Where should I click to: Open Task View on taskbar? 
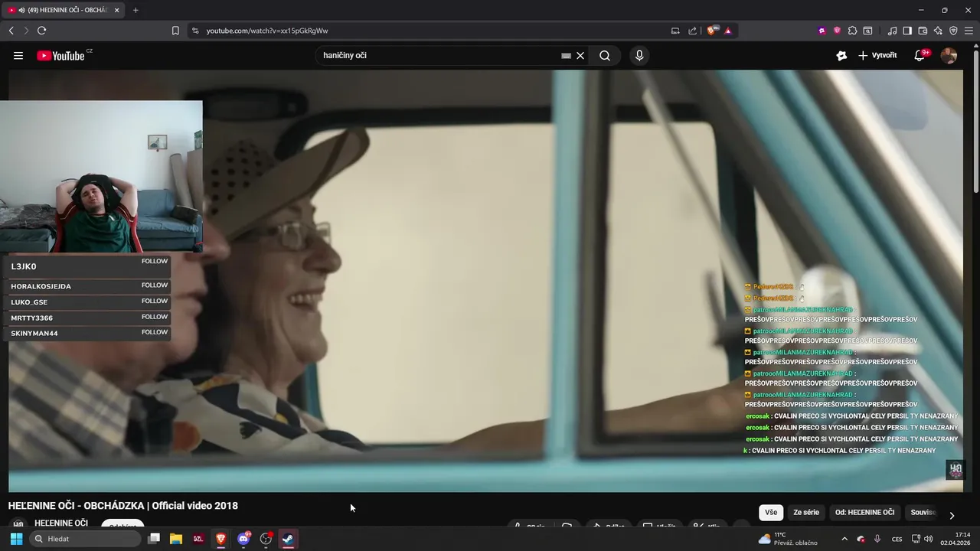154,539
